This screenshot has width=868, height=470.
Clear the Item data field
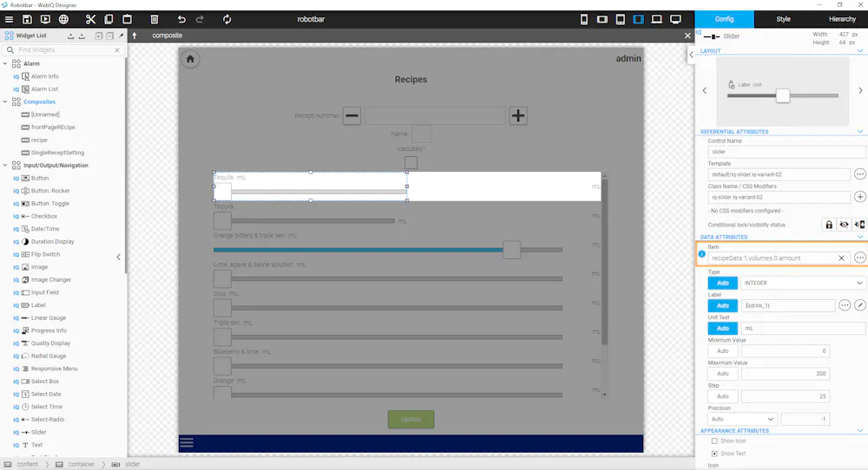tap(841, 258)
